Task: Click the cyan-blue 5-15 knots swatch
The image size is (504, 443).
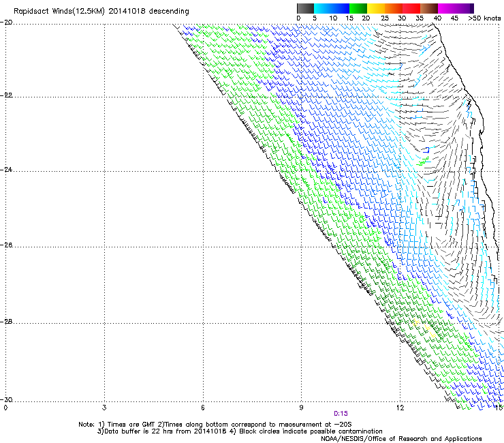Action: pyautogui.click(x=332, y=8)
